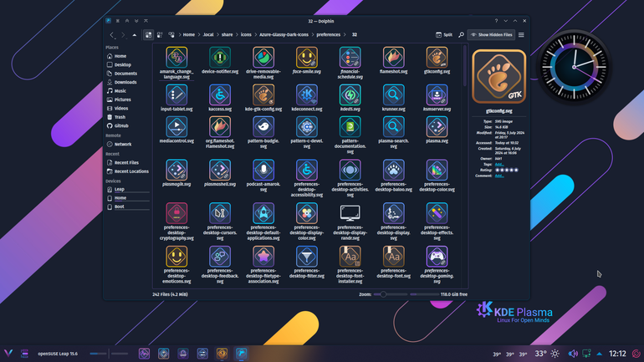The width and height of the screenshot is (644, 362).
Task: Switch to Details tree view mode
Action: click(171, 35)
